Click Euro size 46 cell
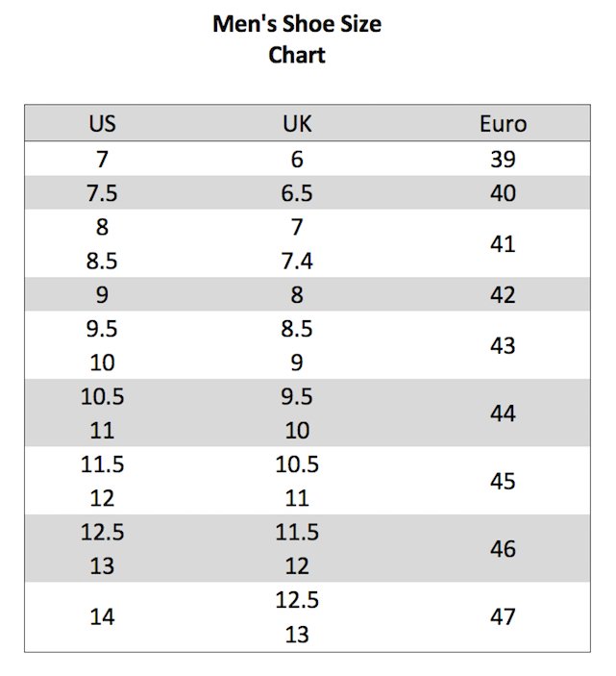The height and width of the screenshot is (676, 616). pyautogui.click(x=503, y=549)
